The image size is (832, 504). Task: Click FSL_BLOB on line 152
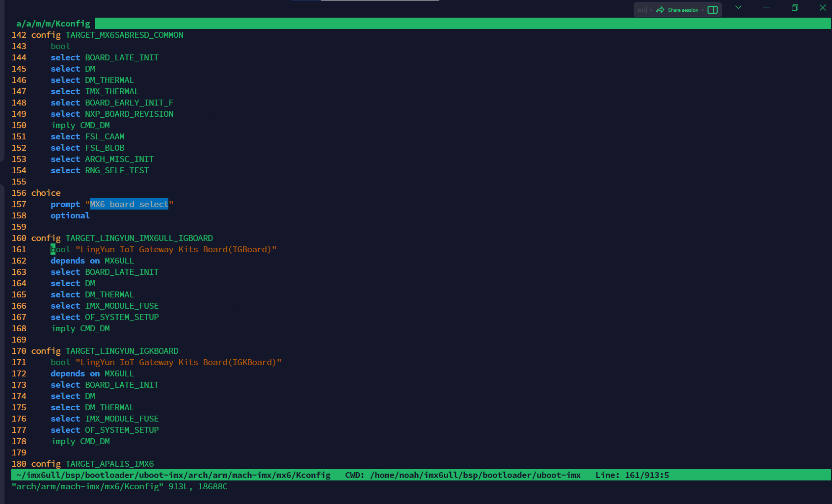point(105,148)
